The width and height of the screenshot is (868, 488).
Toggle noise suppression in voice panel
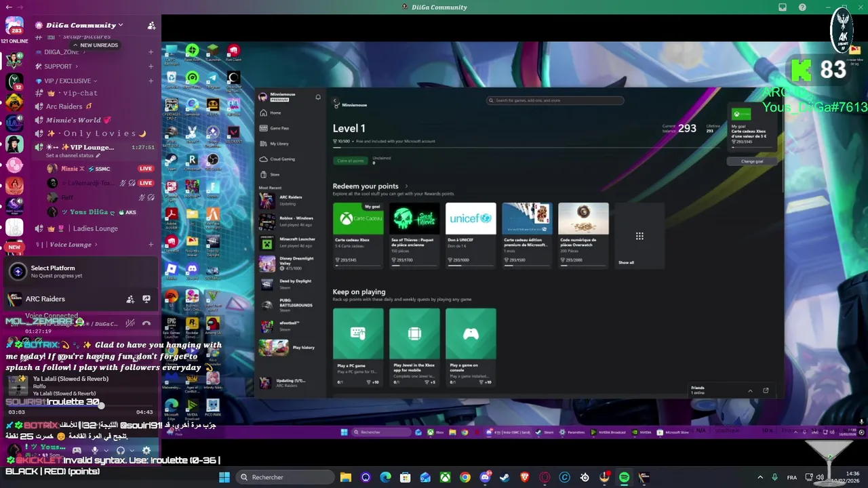pos(130,323)
